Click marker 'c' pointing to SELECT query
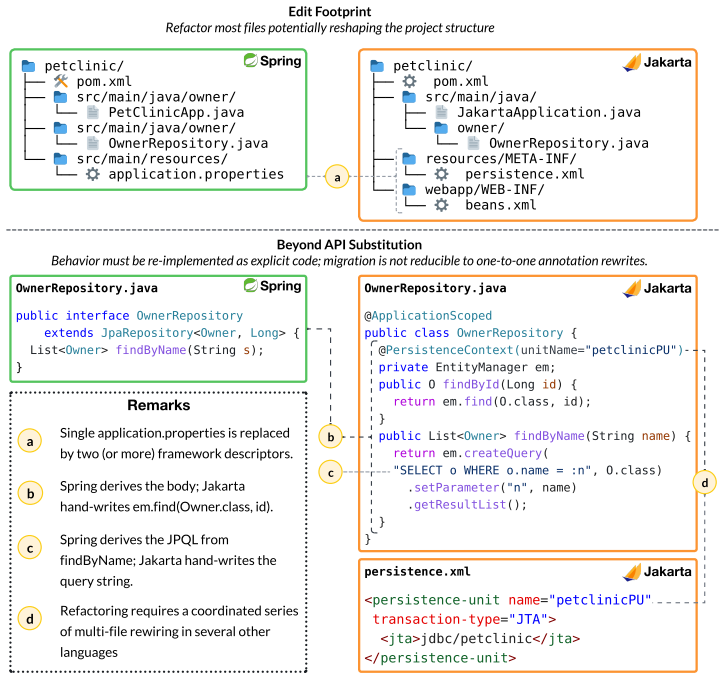Screen dimensions: 725x679 [x=331, y=472]
